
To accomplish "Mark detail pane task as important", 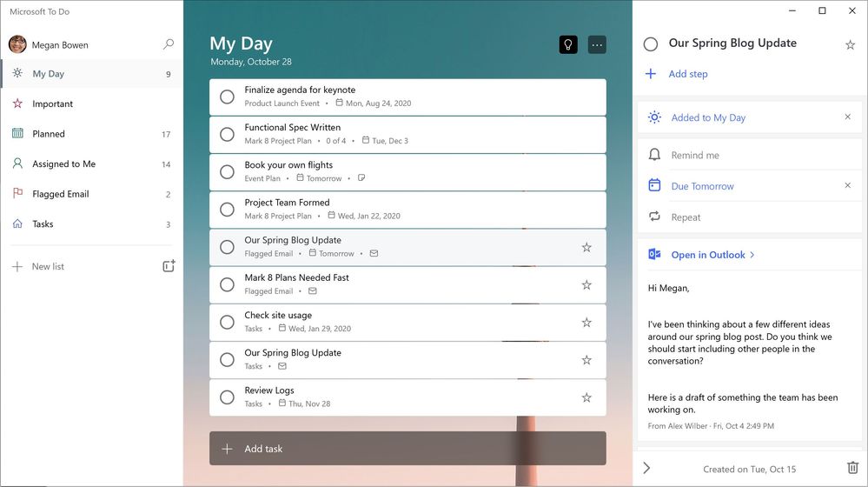I will point(851,45).
